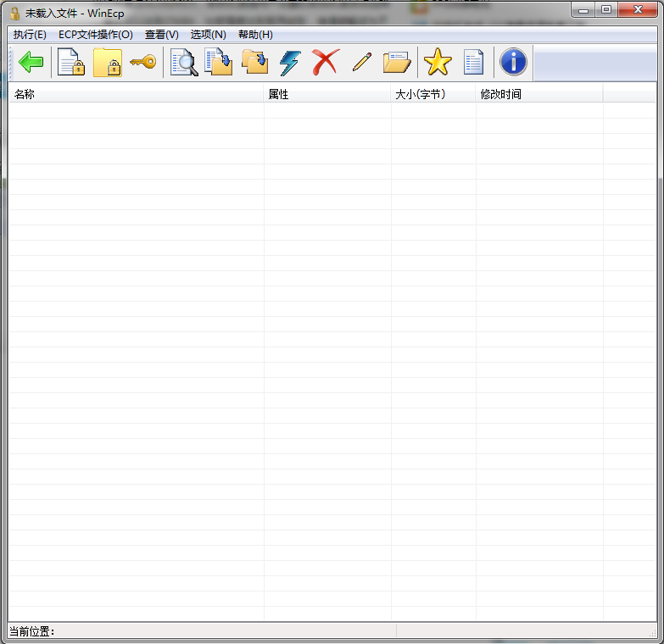This screenshot has width=664, height=644.
Task: Click the golden key icon
Action: pos(142,62)
